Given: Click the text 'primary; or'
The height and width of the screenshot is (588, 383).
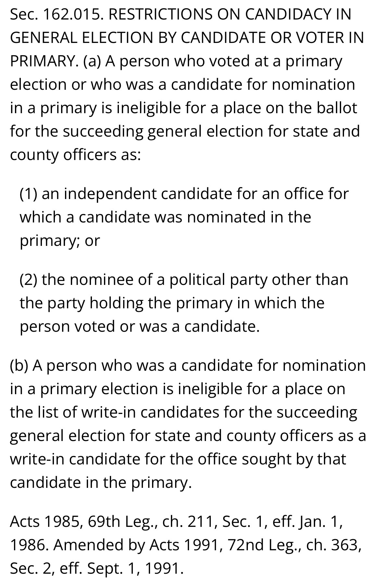Looking at the screenshot, I should 60,240.
